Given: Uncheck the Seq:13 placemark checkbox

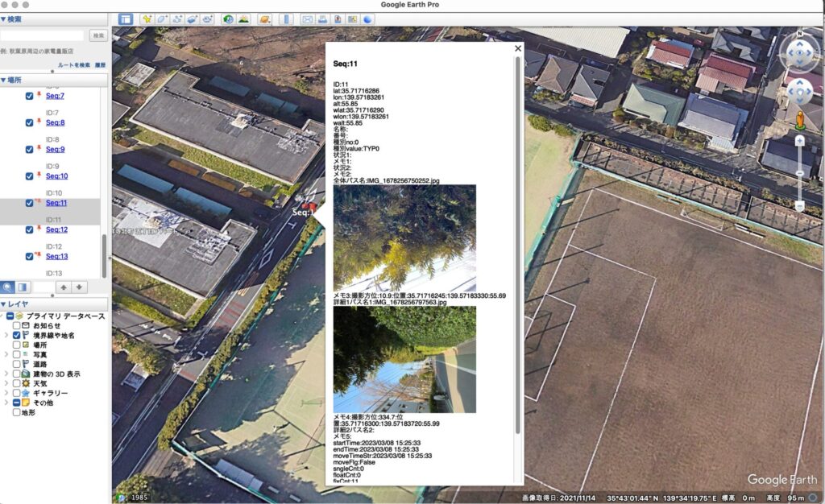Looking at the screenshot, I should (x=30, y=257).
